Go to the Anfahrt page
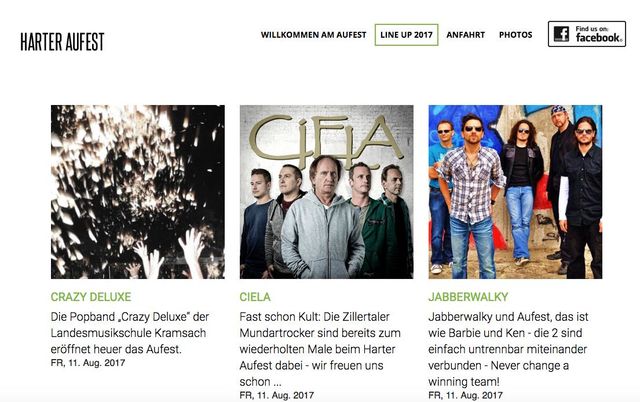Screen dimensions: 640x402 (465, 35)
